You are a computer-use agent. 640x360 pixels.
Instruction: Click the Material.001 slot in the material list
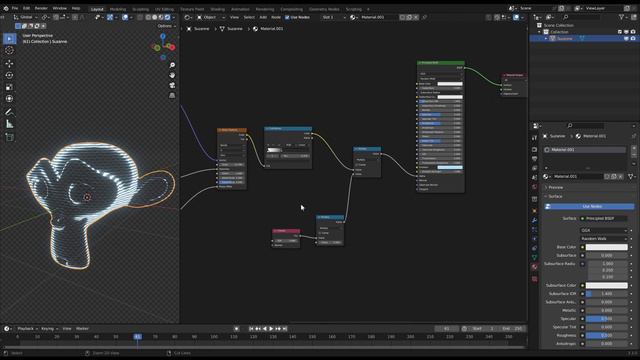tap(584, 150)
